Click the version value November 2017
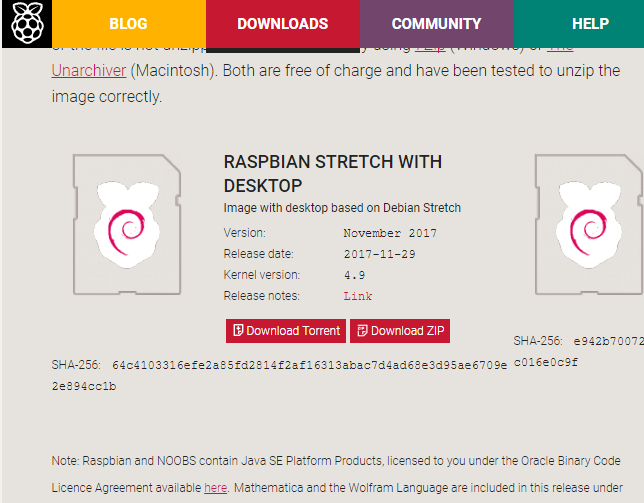 click(x=390, y=233)
